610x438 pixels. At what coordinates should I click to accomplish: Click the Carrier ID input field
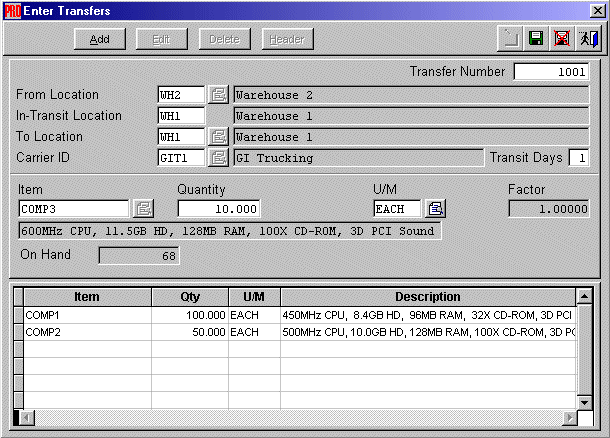click(x=181, y=158)
